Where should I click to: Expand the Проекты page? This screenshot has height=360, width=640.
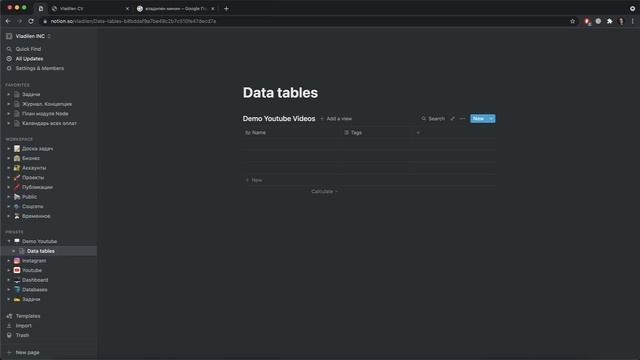tap(9, 178)
